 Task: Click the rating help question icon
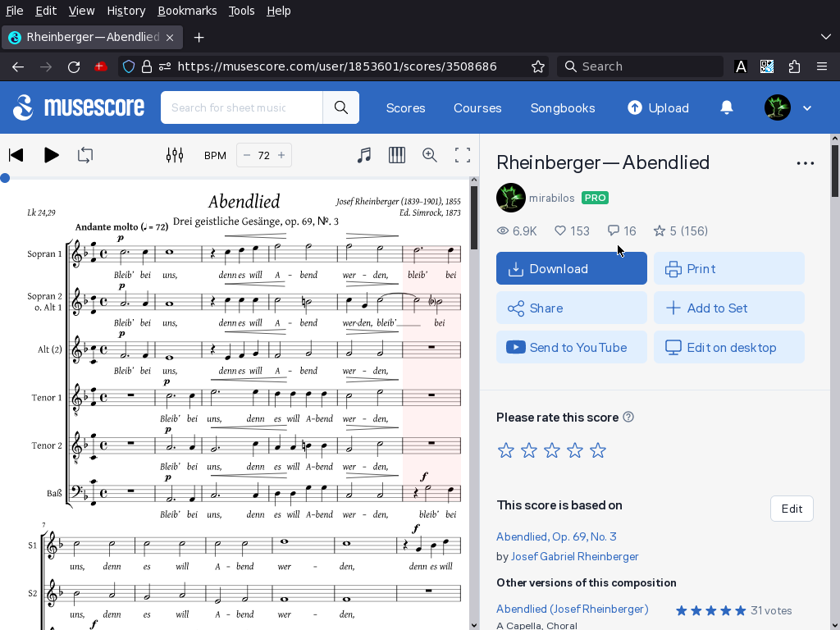click(x=628, y=417)
